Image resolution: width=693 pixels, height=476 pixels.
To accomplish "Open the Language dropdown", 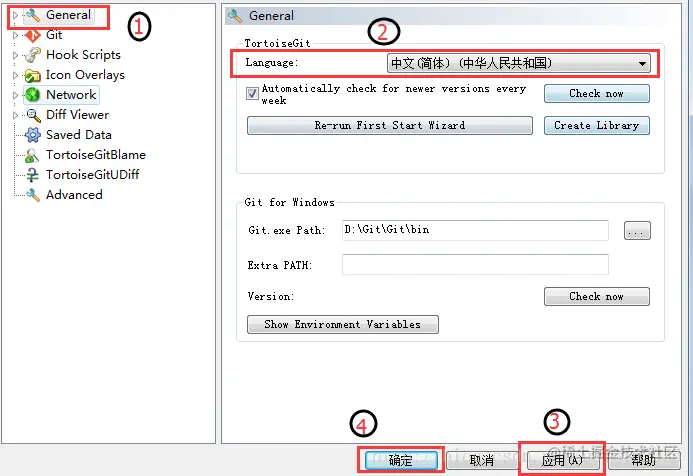I will point(518,63).
